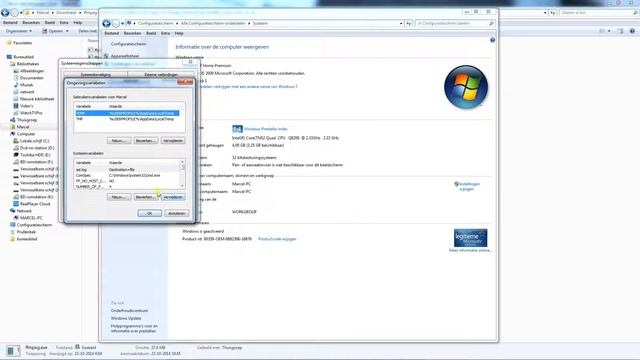Open the Windows Prestatie-index link
640x360 pixels.
point(266,129)
